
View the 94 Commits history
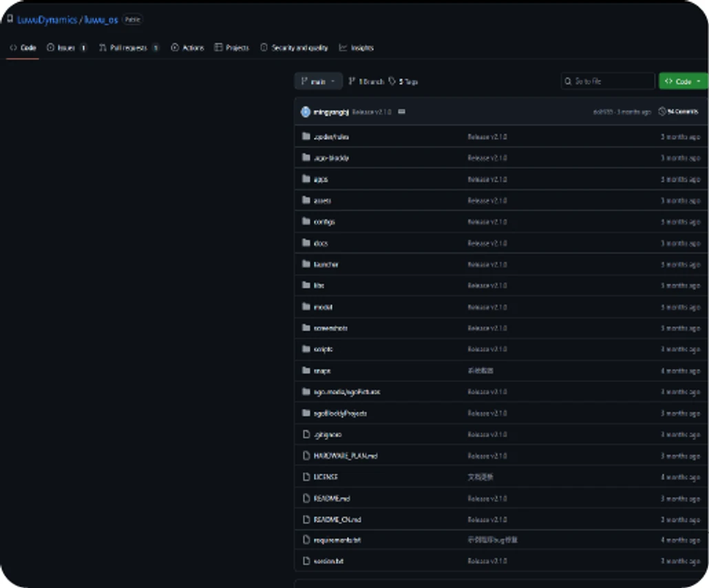[678, 112]
